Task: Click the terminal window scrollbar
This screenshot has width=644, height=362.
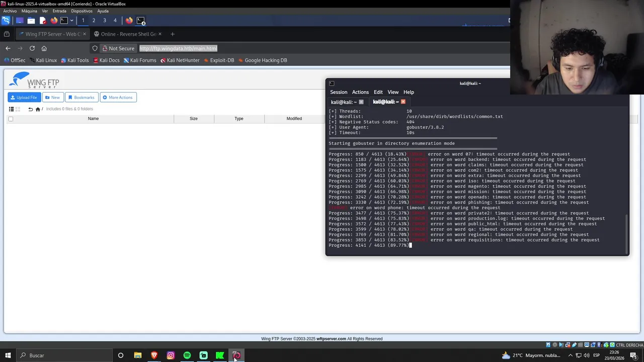Action: point(626,234)
